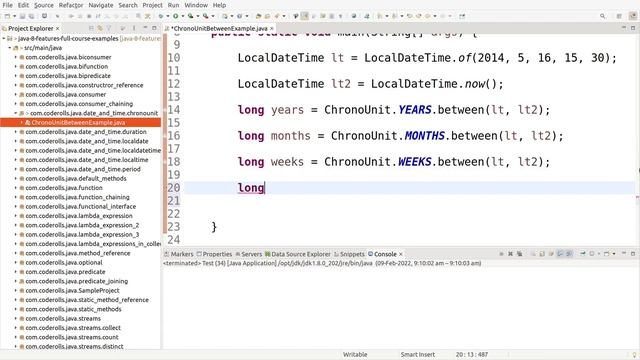Open the Refactor menu
The width and height of the screenshot is (640, 360).
(71, 5)
